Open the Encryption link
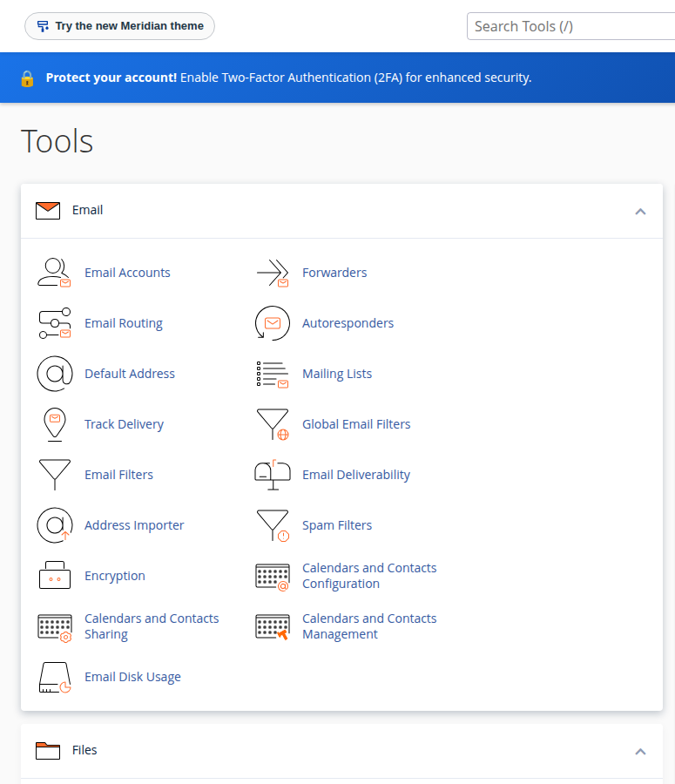 click(115, 576)
